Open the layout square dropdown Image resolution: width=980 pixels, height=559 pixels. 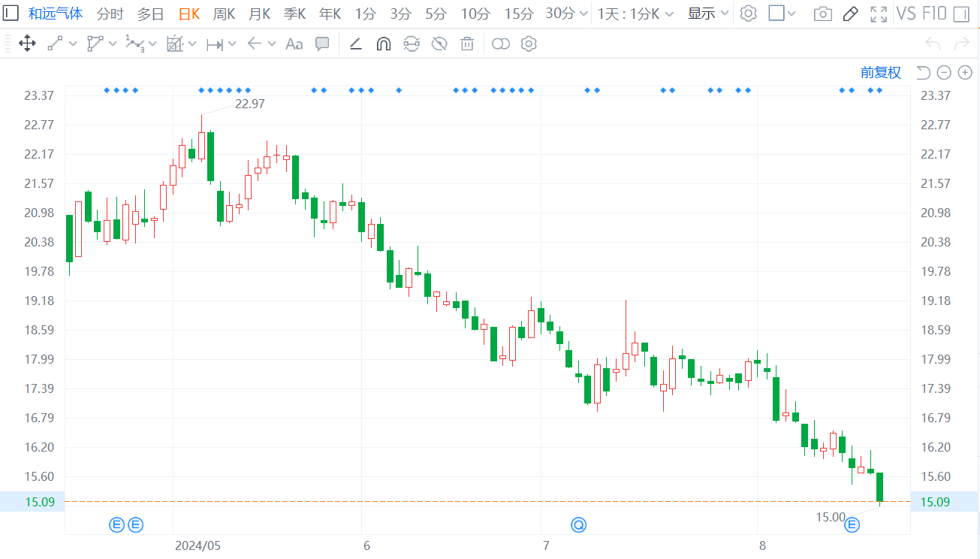click(x=782, y=14)
